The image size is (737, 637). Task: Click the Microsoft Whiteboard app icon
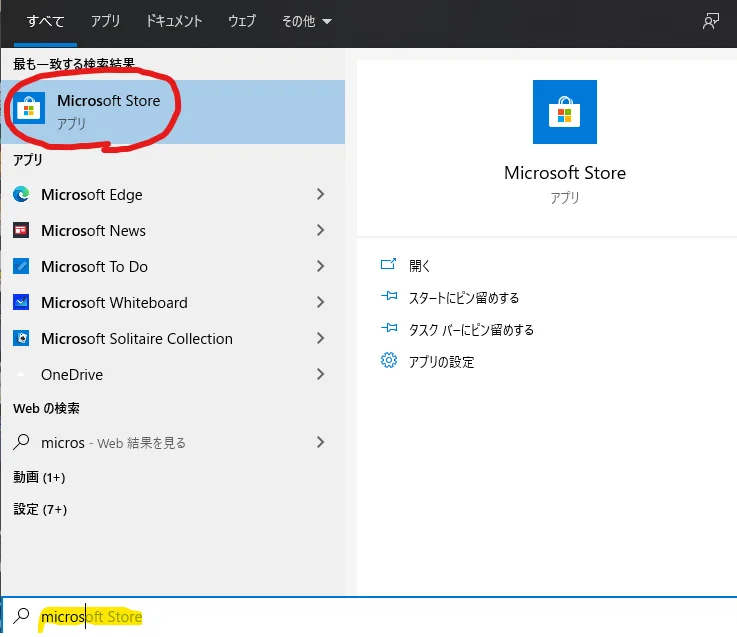(21, 303)
